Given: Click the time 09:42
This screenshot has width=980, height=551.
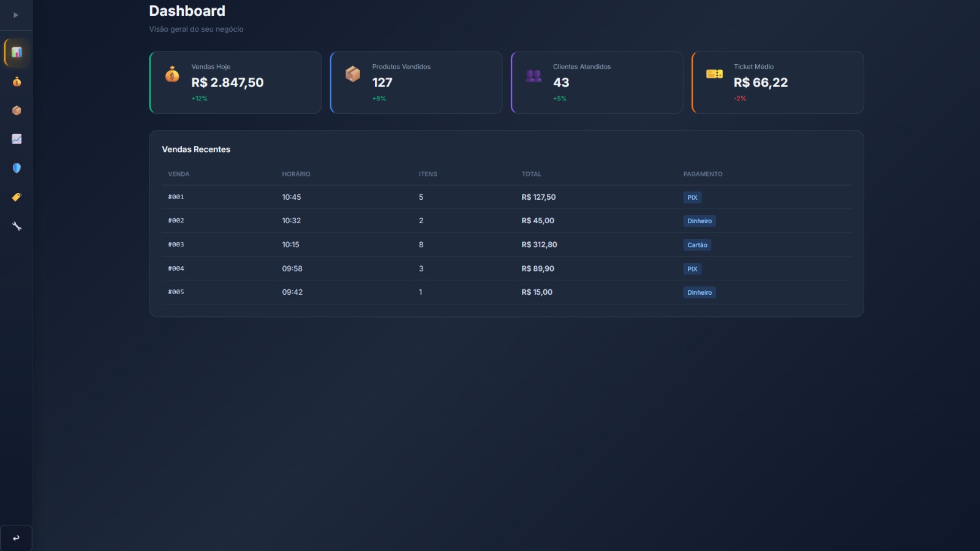Looking at the screenshot, I should click(292, 292).
